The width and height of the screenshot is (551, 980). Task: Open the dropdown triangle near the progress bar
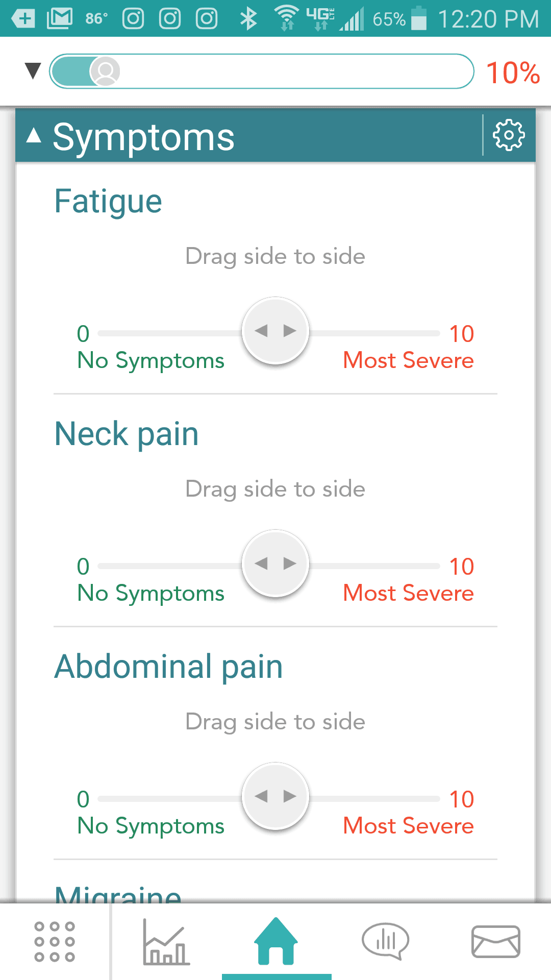click(32, 71)
